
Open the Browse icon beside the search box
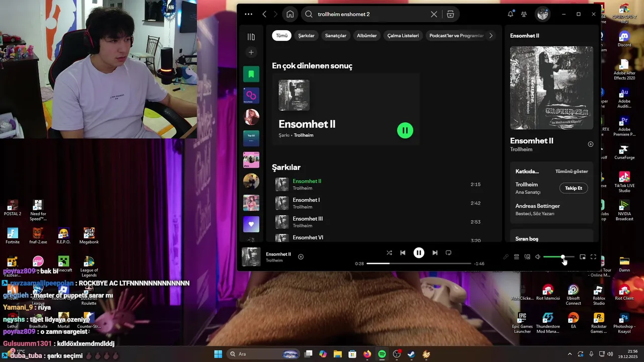[x=450, y=14]
